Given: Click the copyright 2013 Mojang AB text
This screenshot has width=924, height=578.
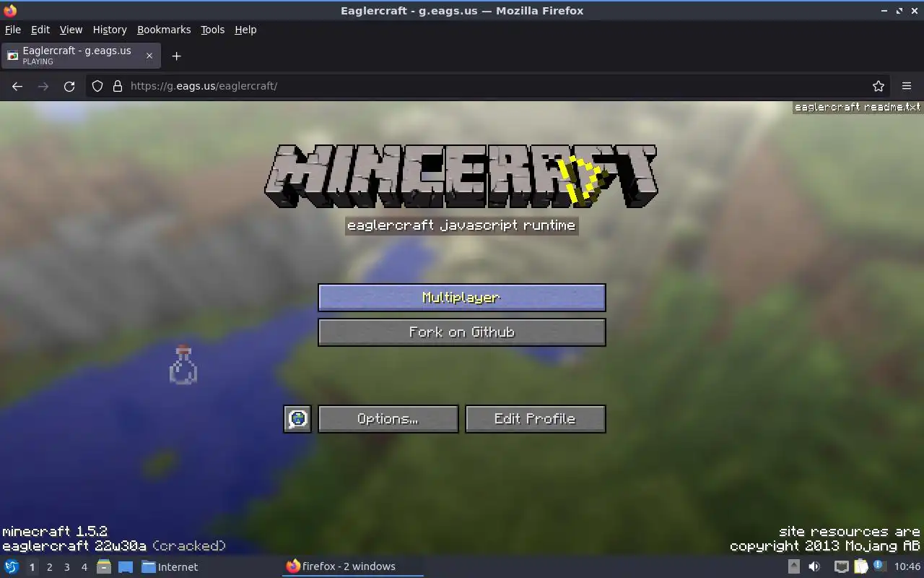Looking at the screenshot, I should click(825, 546).
